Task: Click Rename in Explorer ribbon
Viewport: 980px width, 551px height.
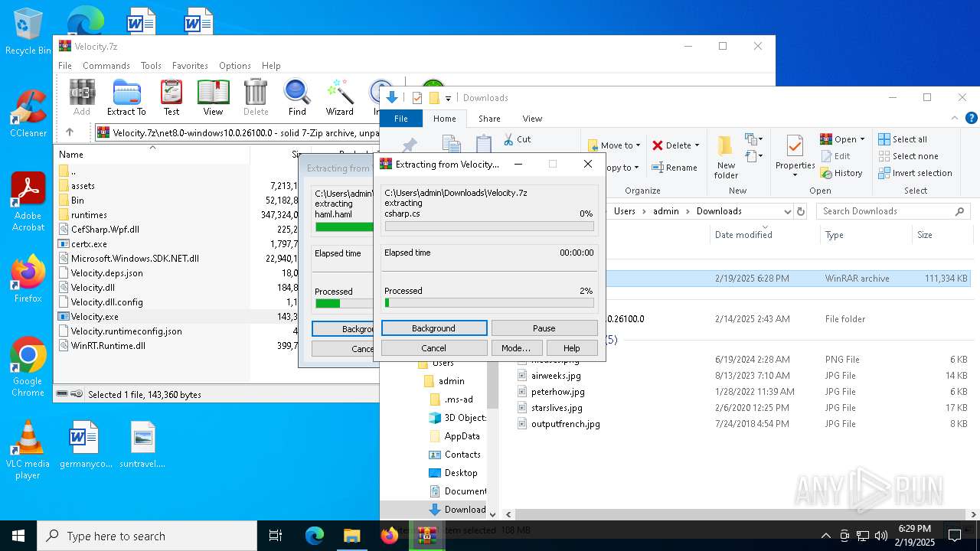Action: tap(675, 168)
